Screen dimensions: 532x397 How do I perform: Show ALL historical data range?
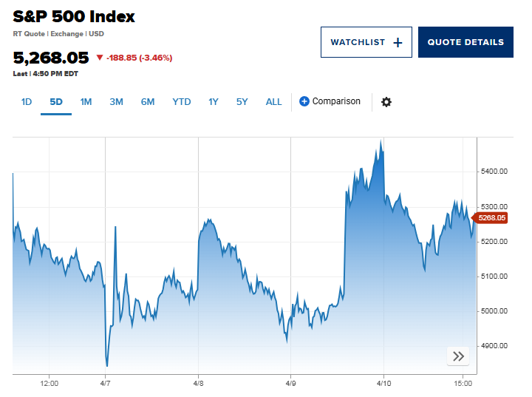click(274, 102)
